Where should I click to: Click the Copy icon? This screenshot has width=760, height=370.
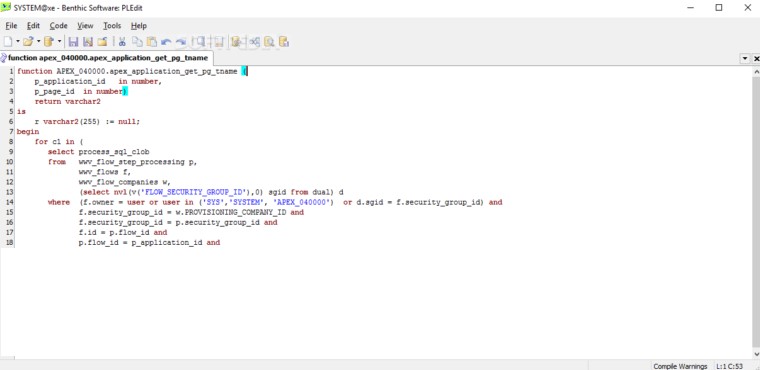pos(137,42)
